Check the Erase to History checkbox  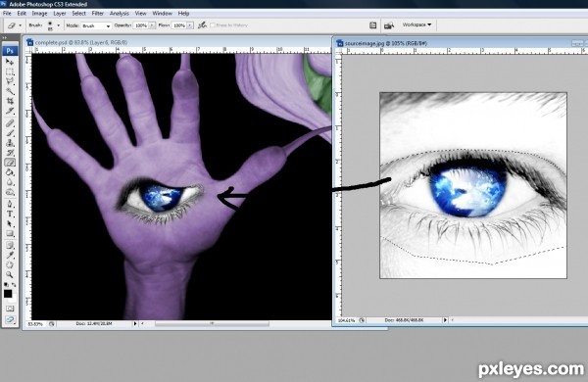click(213, 25)
